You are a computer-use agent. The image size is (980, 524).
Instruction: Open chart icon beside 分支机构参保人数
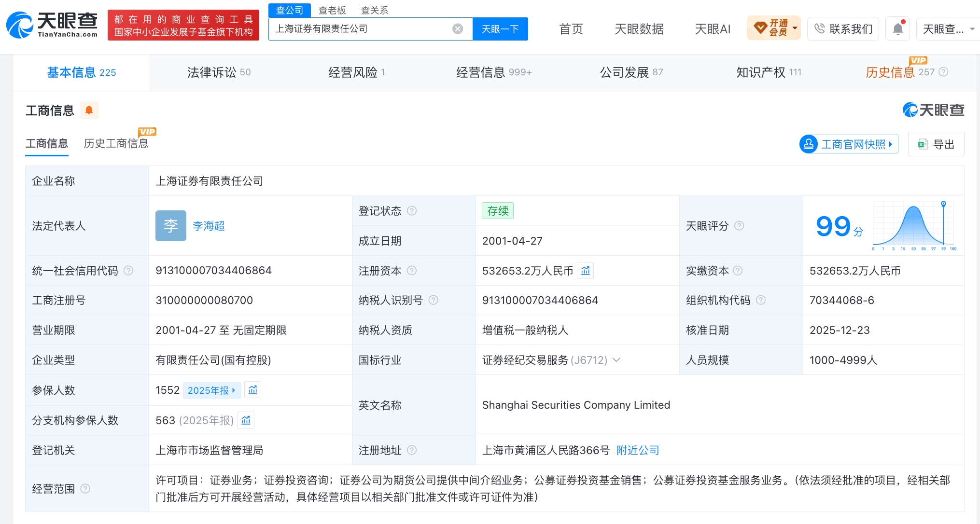click(x=246, y=420)
